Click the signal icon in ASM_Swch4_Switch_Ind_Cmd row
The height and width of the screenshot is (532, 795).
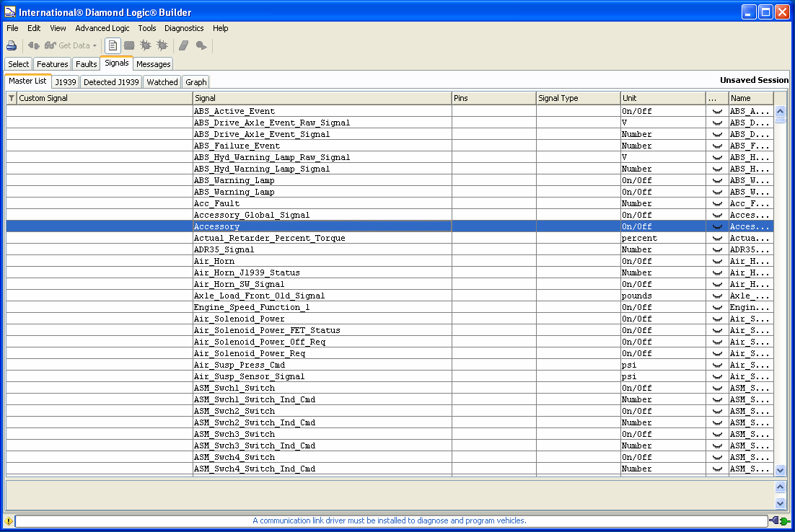717,469
